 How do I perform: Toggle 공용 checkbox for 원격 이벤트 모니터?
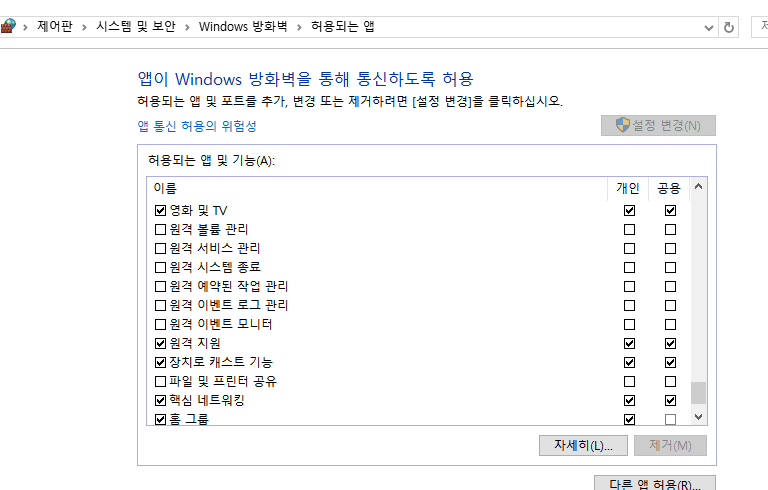tap(671, 324)
